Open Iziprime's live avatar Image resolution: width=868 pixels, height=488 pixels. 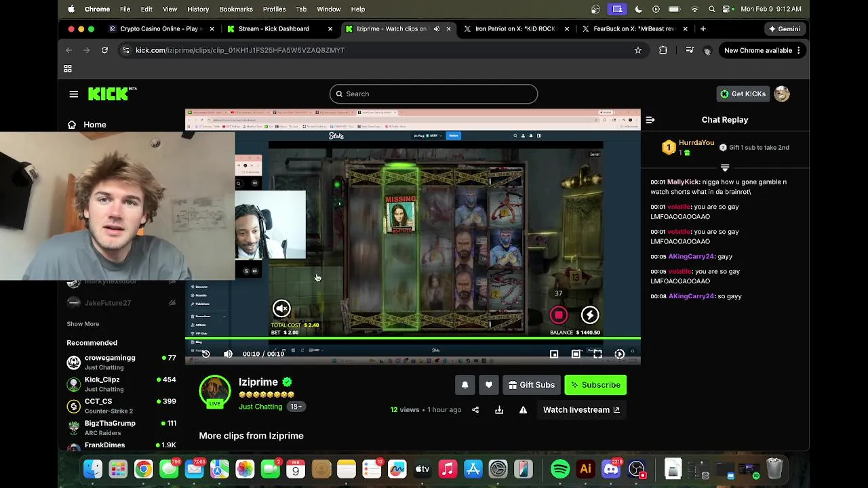(214, 392)
